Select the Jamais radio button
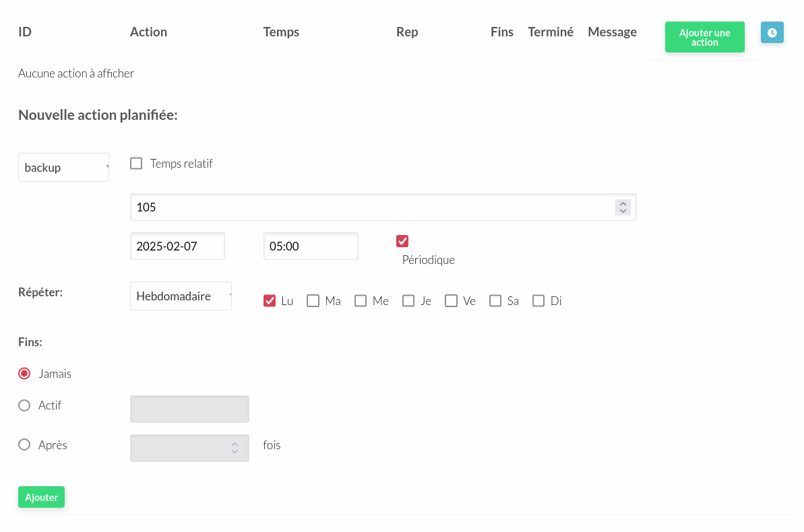Viewport: 804px width, 532px height. (x=24, y=373)
